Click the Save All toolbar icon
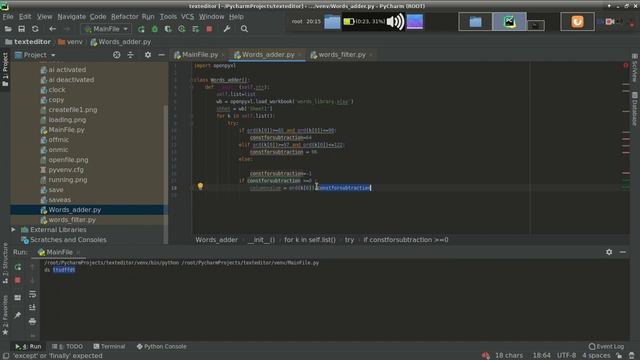 click(x=21, y=29)
